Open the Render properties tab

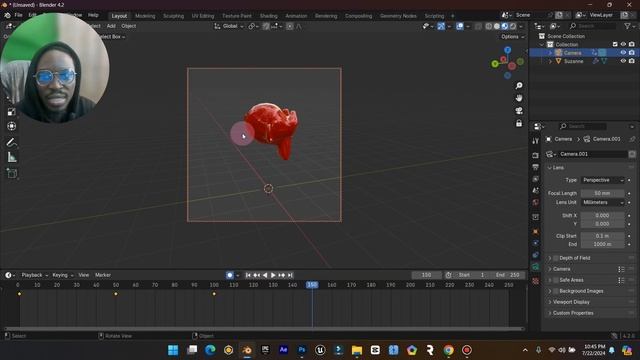pos(536,156)
